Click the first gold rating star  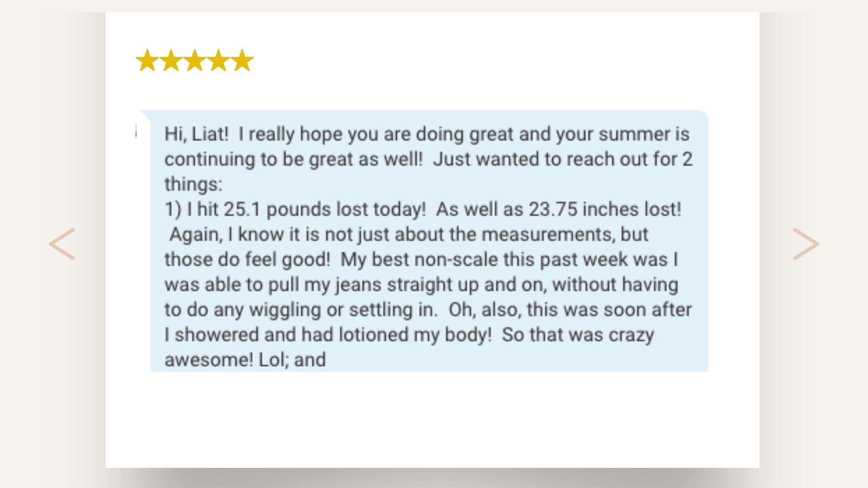point(147,61)
